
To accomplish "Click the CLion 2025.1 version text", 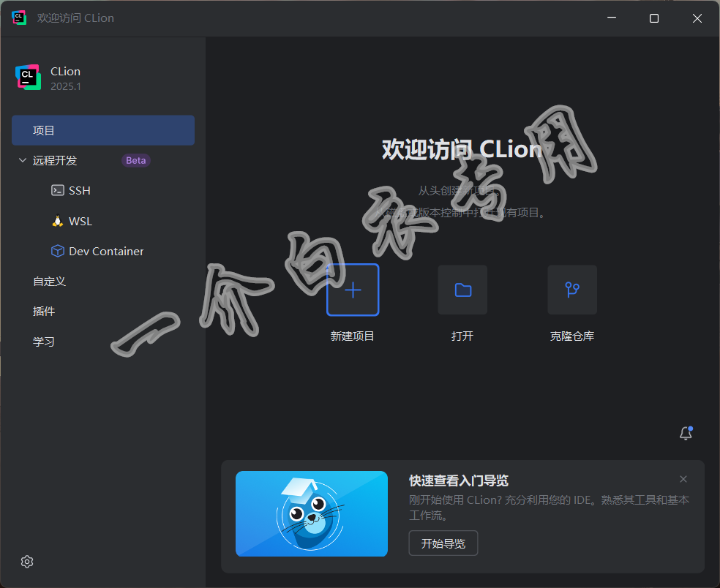I will click(x=66, y=86).
